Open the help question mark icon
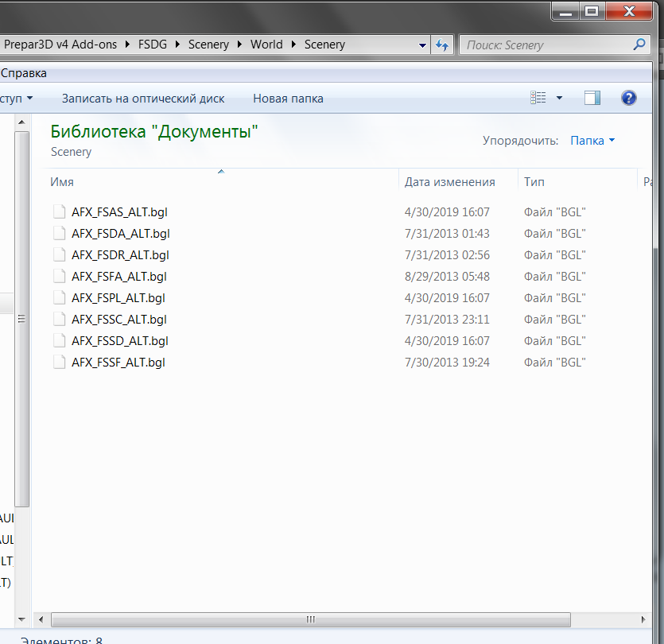 (628, 98)
